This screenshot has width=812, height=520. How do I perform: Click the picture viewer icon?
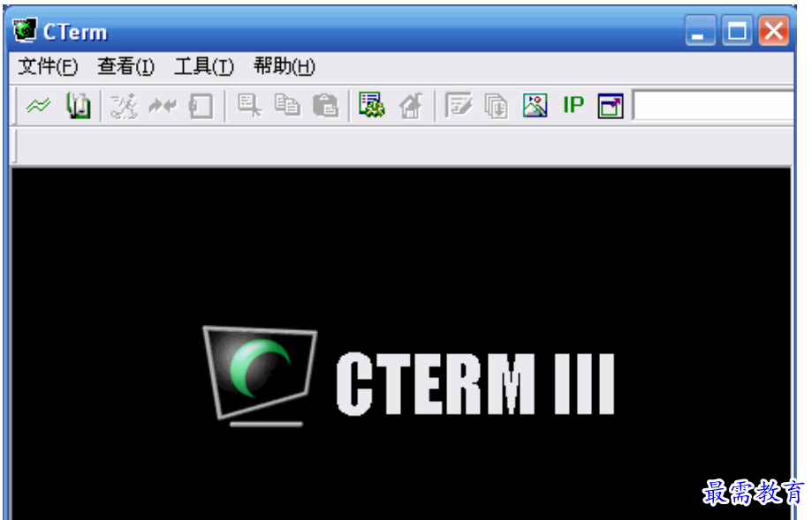[535, 105]
